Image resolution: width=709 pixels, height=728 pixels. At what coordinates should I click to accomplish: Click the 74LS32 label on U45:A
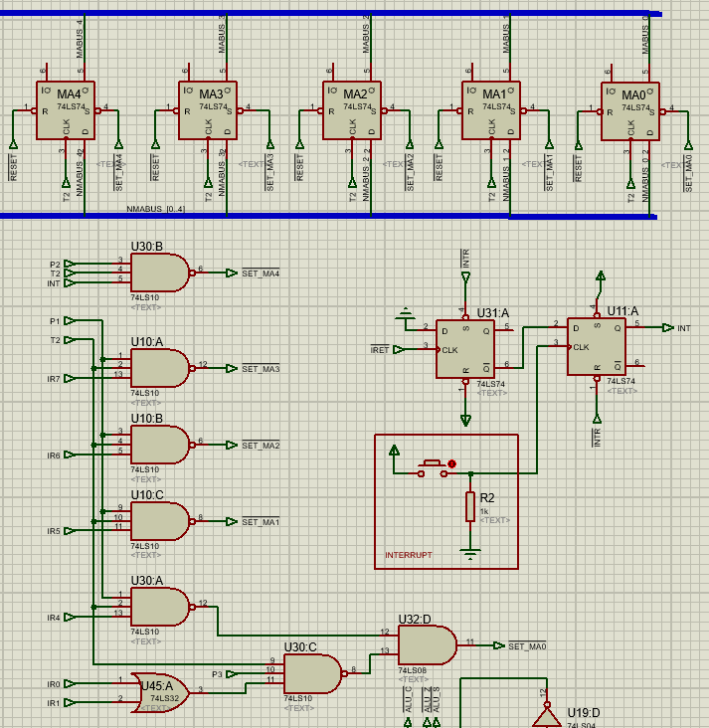(165, 698)
